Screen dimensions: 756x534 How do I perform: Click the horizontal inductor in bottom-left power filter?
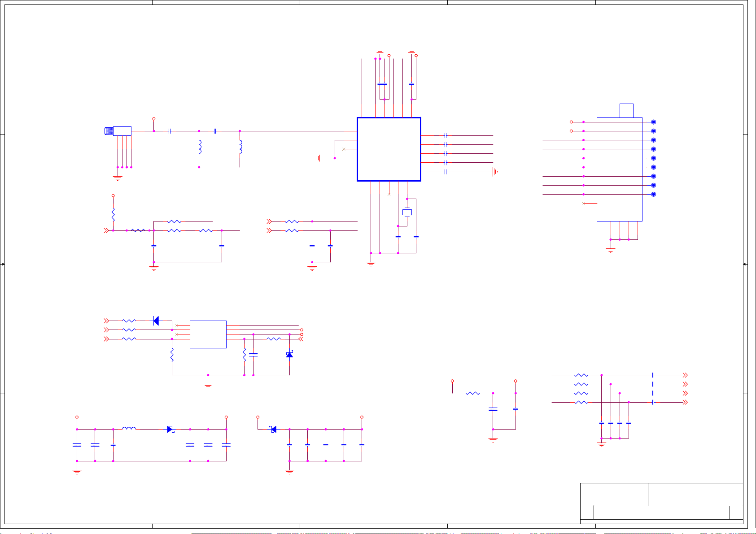129,429
